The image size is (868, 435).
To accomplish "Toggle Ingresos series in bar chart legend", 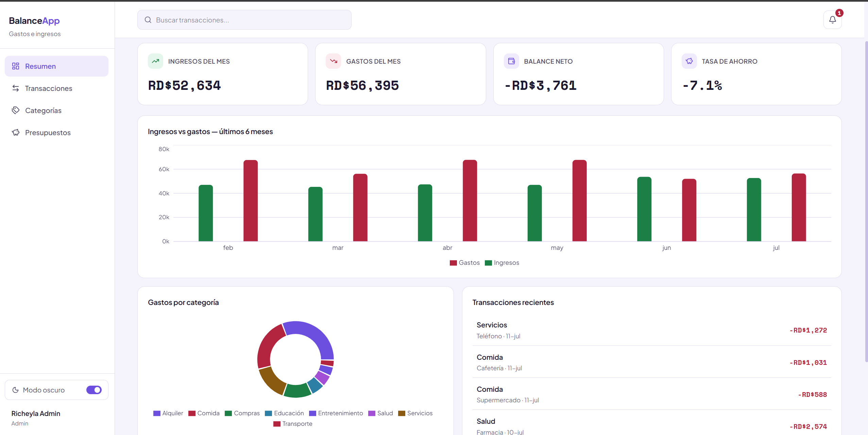I will [x=502, y=263].
